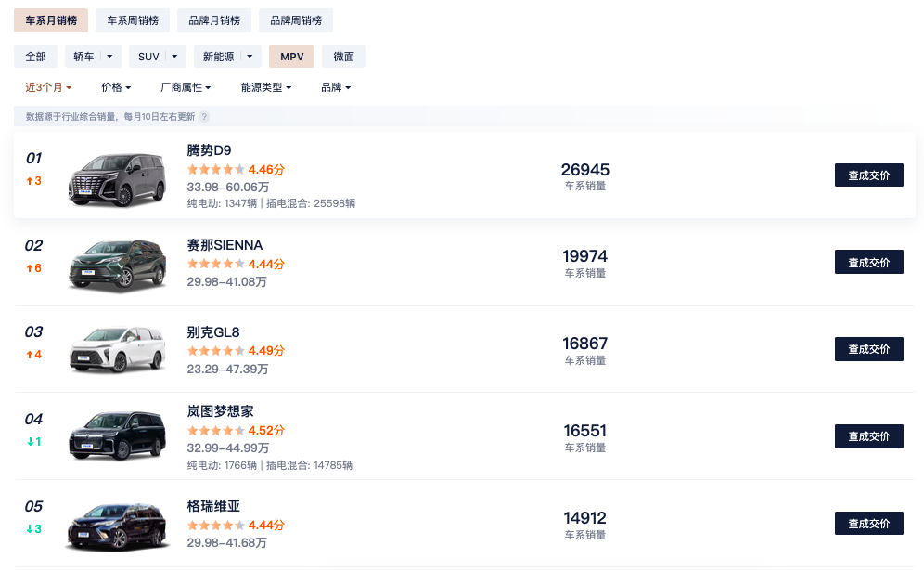
Task: Click the rank 01 up-3 indicator
Action: 34,181
